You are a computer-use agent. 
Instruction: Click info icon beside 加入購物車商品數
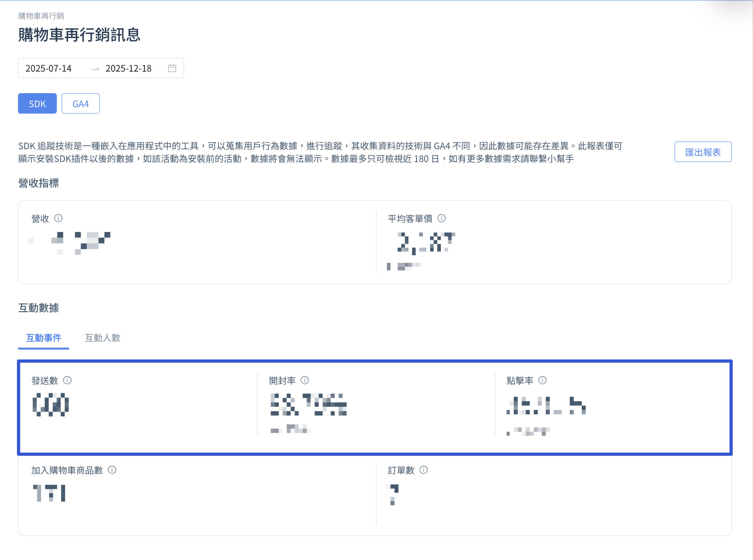click(112, 470)
